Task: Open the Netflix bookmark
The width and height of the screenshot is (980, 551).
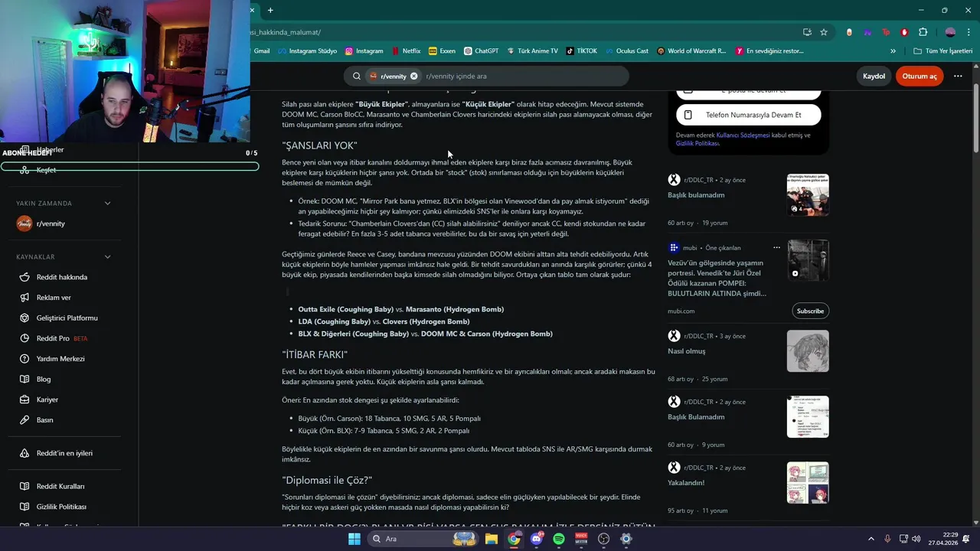Action: pyautogui.click(x=406, y=51)
